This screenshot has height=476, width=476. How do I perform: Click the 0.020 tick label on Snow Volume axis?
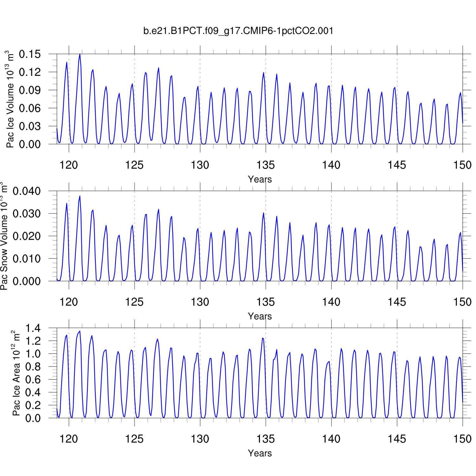pyautogui.click(x=27, y=236)
